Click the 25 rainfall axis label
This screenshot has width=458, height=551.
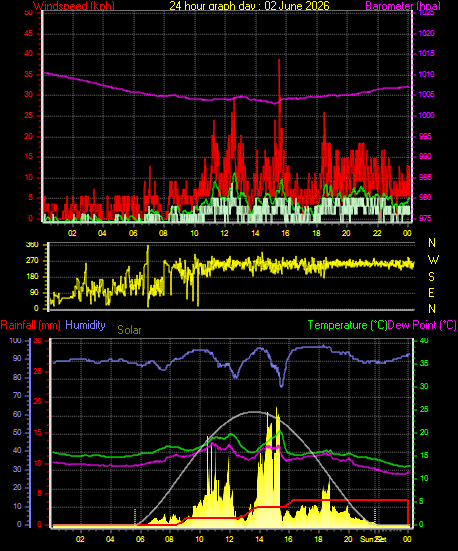tap(37, 371)
